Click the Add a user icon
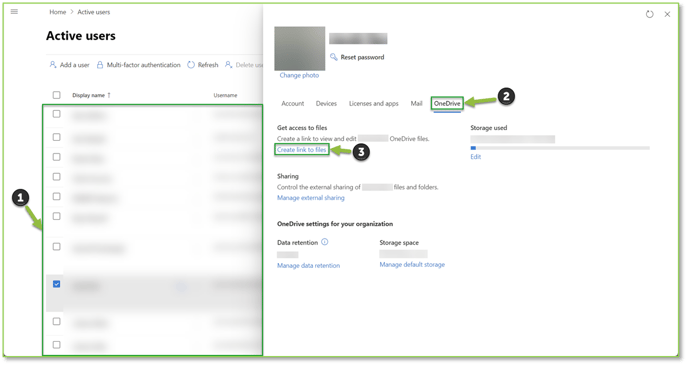687x365 pixels. tap(53, 65)
